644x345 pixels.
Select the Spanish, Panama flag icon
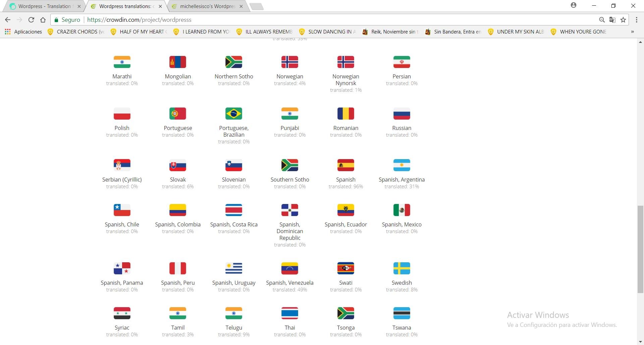pyautogui.click(x=122, y=268)
